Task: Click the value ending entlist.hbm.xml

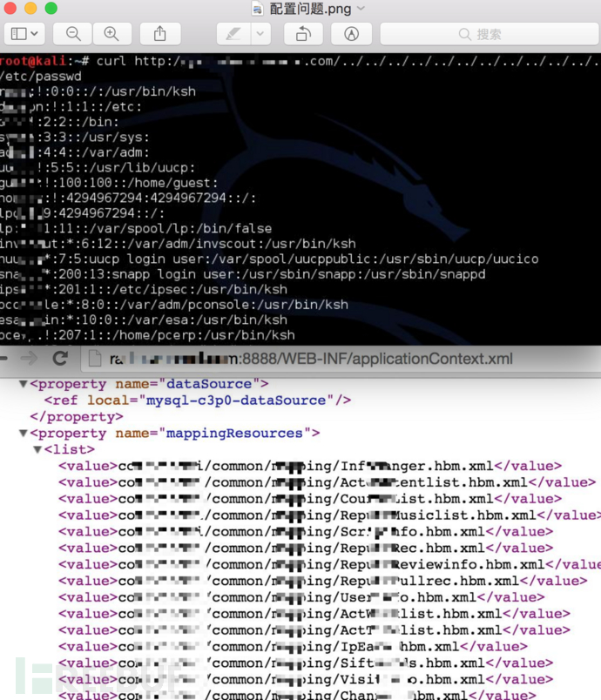Action: coord(327,482)
